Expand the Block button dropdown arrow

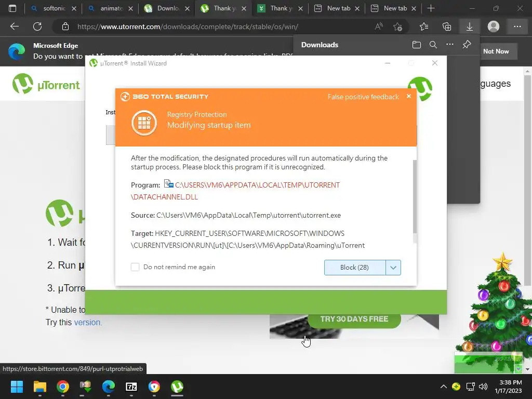[393, 268]
